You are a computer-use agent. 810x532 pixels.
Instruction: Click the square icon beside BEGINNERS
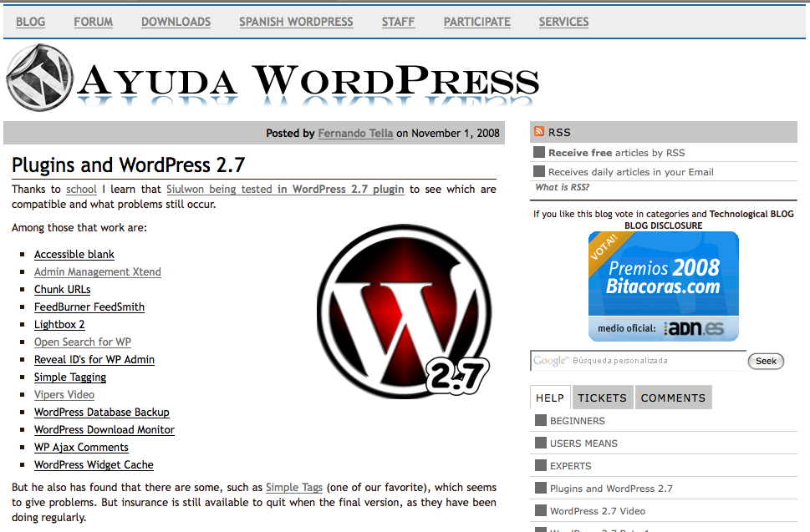point(539,420)
